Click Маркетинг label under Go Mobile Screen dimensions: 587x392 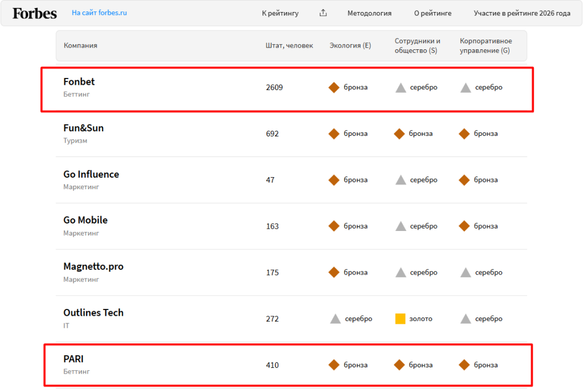click(81, 233)
